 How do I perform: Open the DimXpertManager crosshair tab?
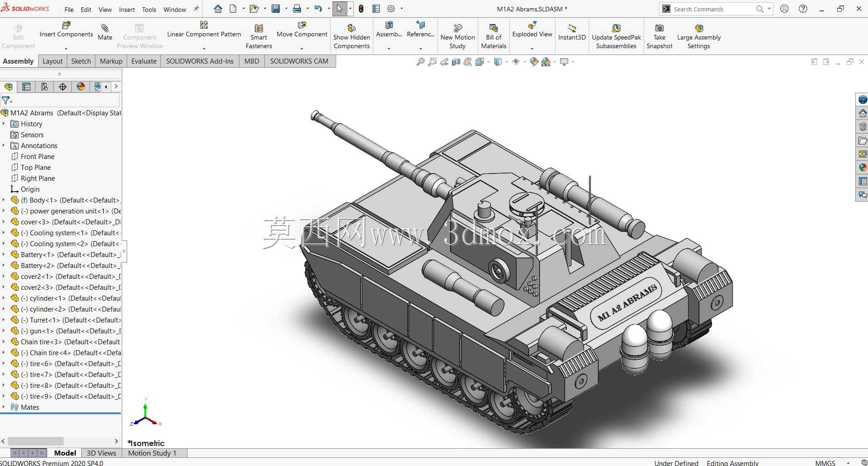point(63,87)
